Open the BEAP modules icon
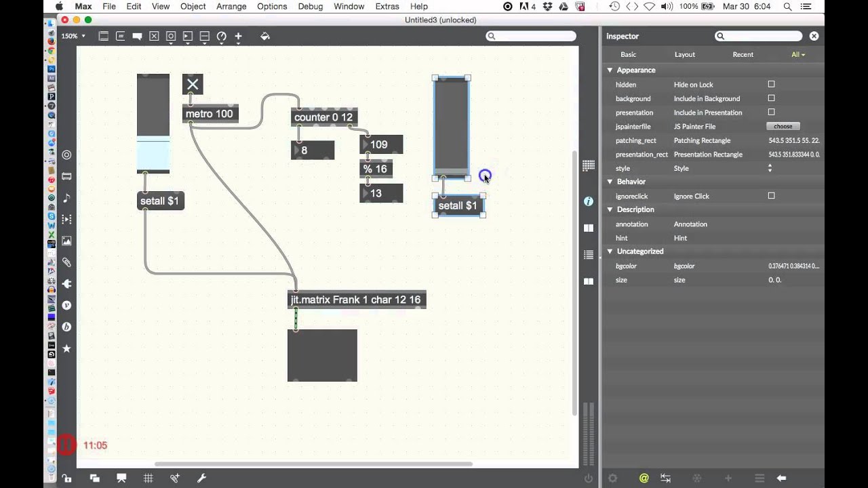The image size is (868, 488). tap(66, 327)
